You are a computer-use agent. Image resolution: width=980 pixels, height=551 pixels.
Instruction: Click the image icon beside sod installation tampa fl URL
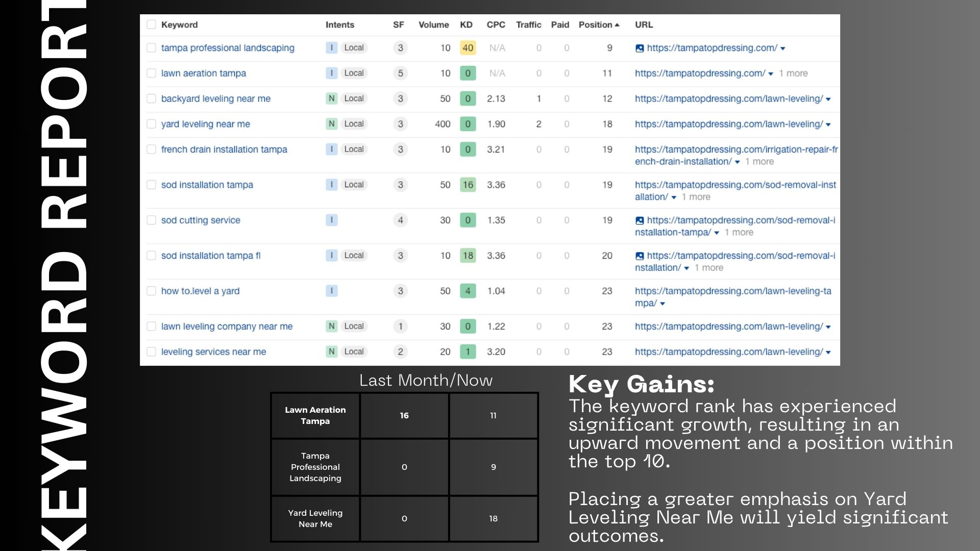[639, 256]
